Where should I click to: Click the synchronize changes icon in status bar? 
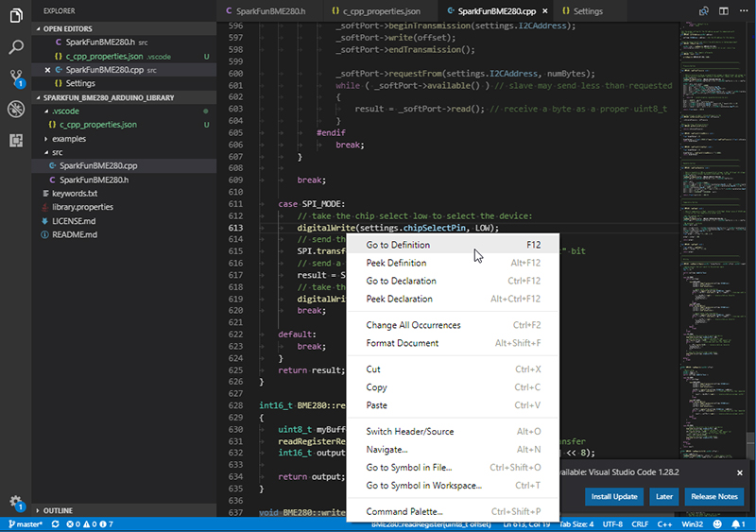[x=56, y=524]
